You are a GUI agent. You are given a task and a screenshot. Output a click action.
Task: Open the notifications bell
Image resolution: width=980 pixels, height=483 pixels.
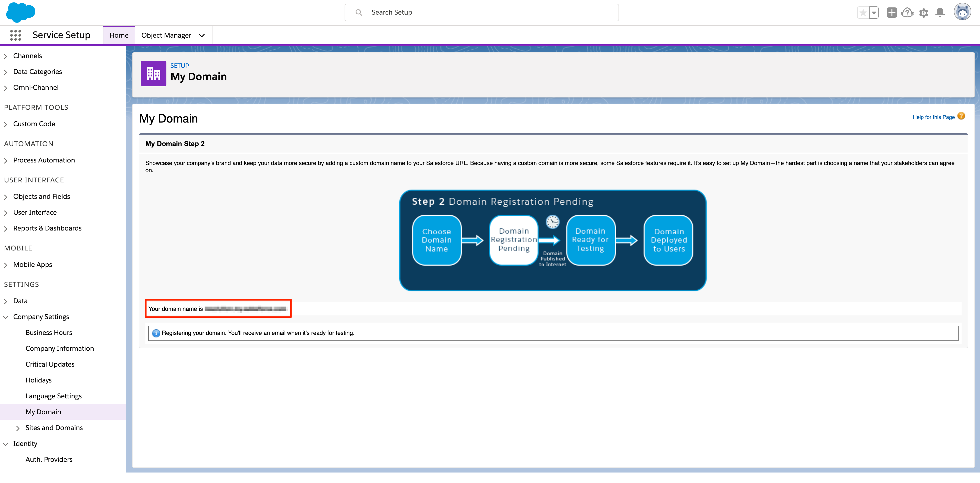940,13
